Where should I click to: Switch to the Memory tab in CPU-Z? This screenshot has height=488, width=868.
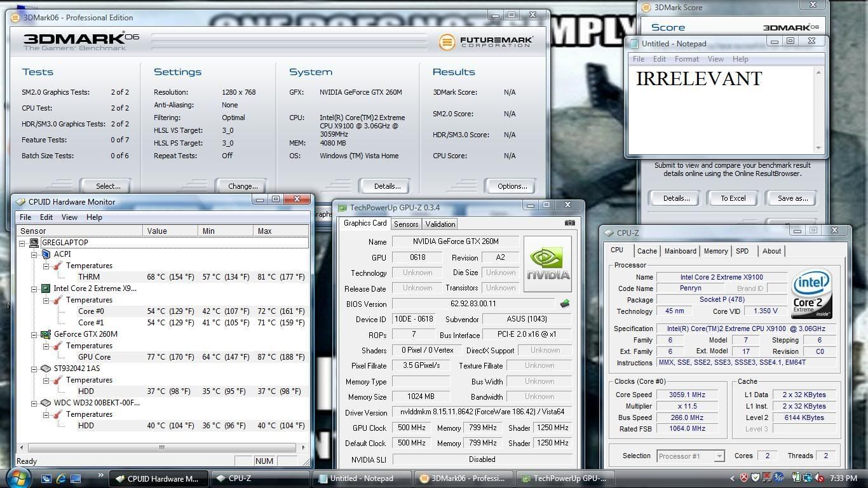(x=715, y=251)
